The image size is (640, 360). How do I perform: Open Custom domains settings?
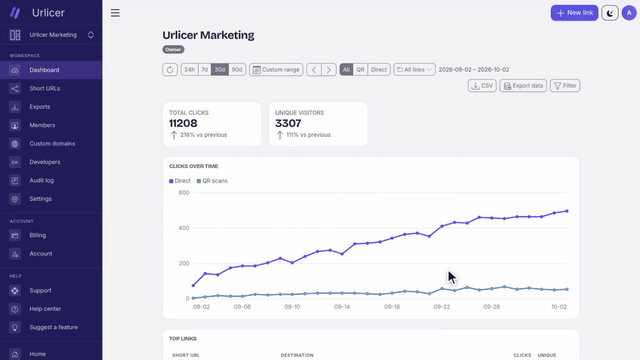pyautogui.click(x=51, y=144)
